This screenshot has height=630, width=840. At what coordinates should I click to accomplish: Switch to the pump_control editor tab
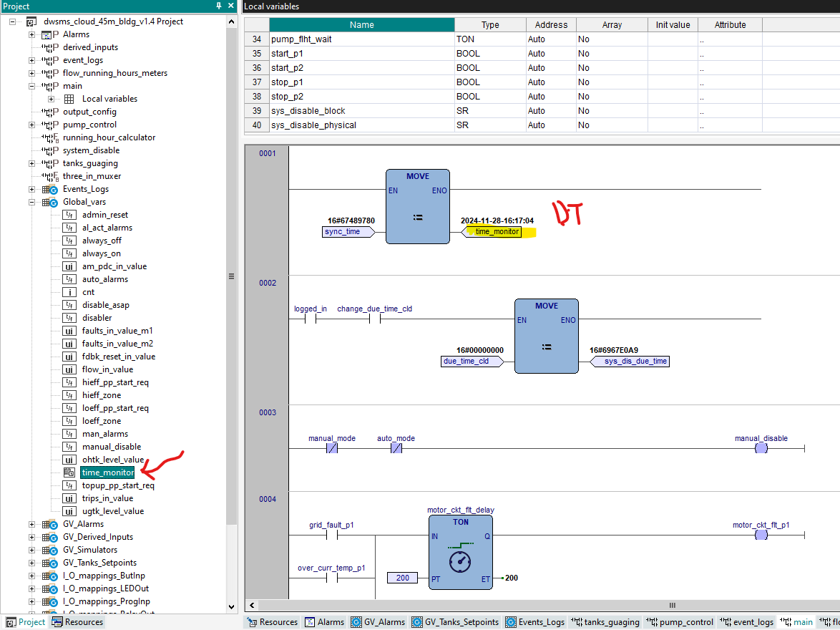tap(679, 622)
